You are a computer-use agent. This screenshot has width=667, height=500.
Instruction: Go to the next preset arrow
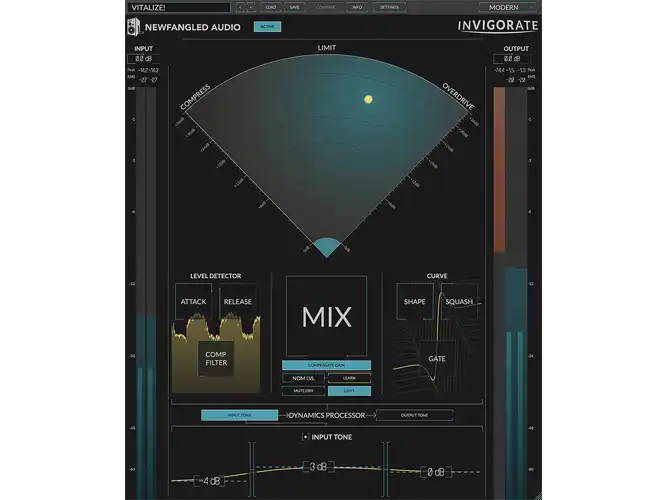(x=251, y=7)
